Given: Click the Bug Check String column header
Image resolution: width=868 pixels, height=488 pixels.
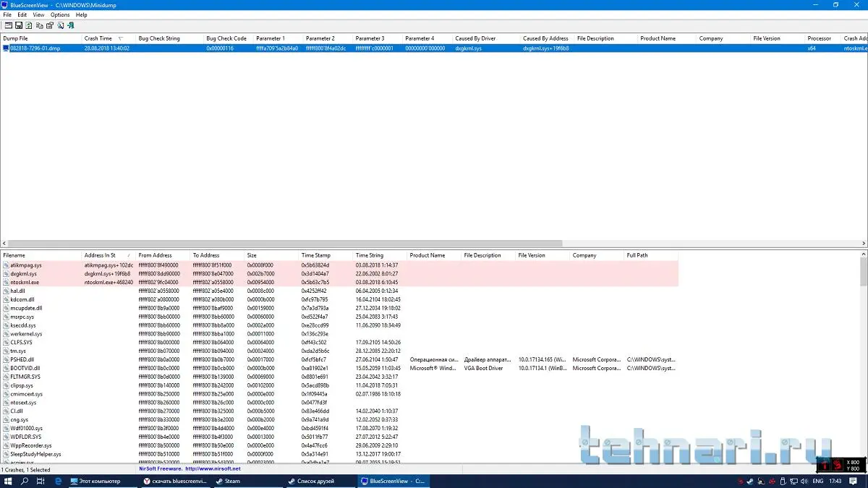Looking at the screenshot, I should (x=169, y=38).
